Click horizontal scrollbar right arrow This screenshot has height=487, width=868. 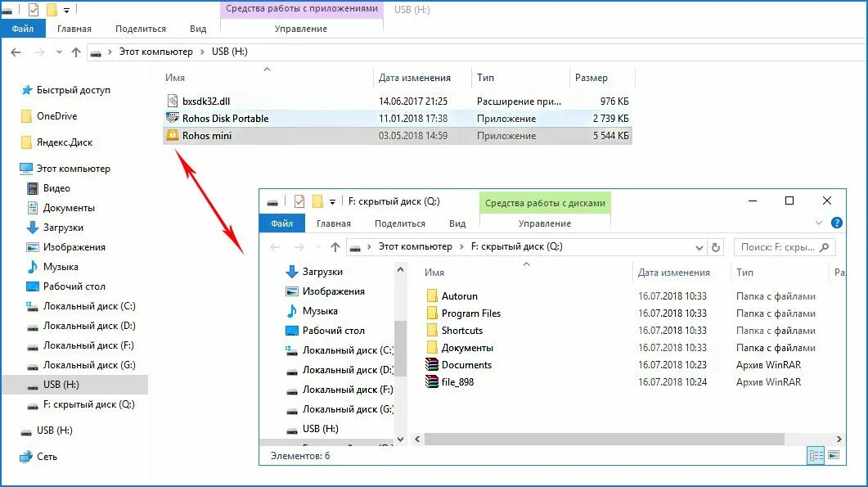pos(839,439)
